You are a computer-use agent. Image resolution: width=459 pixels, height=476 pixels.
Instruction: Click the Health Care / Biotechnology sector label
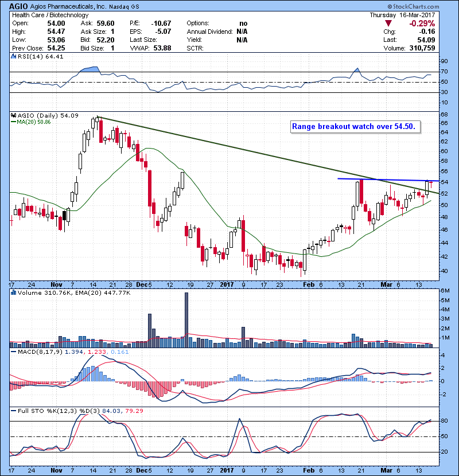[50, 15]
